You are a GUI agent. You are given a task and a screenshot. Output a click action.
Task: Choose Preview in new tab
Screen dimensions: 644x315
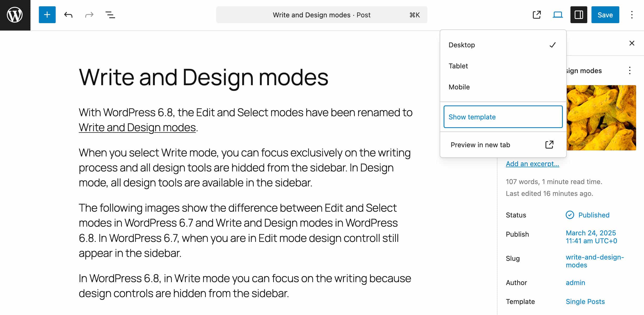click(480, 145)
